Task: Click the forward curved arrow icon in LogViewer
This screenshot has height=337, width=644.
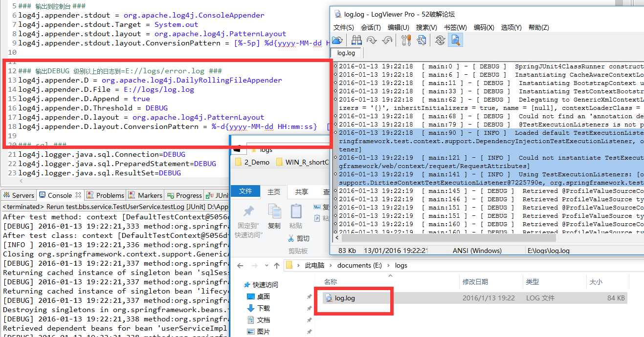Action: pos(372,40)
